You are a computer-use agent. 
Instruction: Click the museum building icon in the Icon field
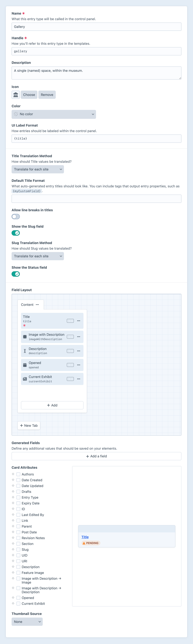coord(15,94)
